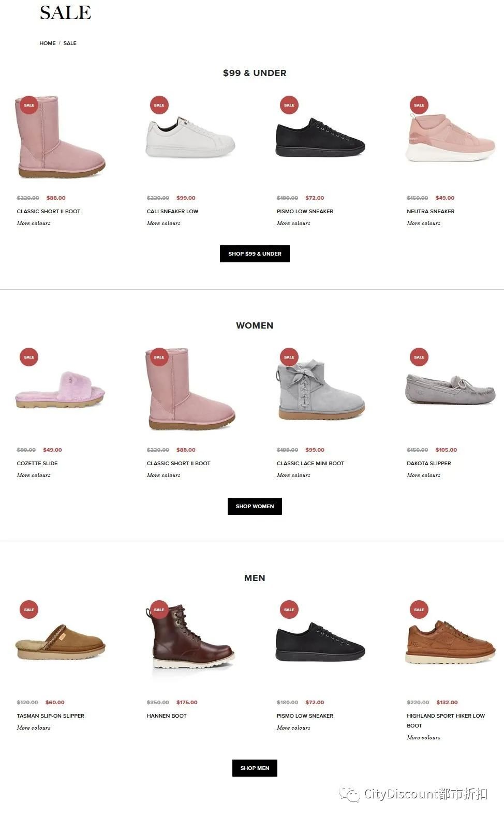Screen dimensions: 504x817
Task: Open More colours under Pismo Low Sneaker in $99 section
Action: pos(293,224)
